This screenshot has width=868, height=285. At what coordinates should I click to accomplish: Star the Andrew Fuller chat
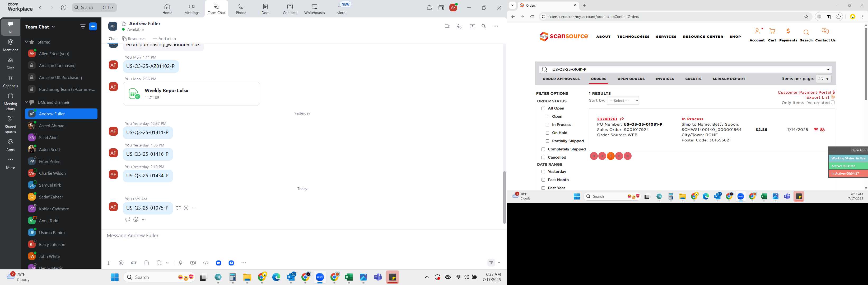[124, 23]
